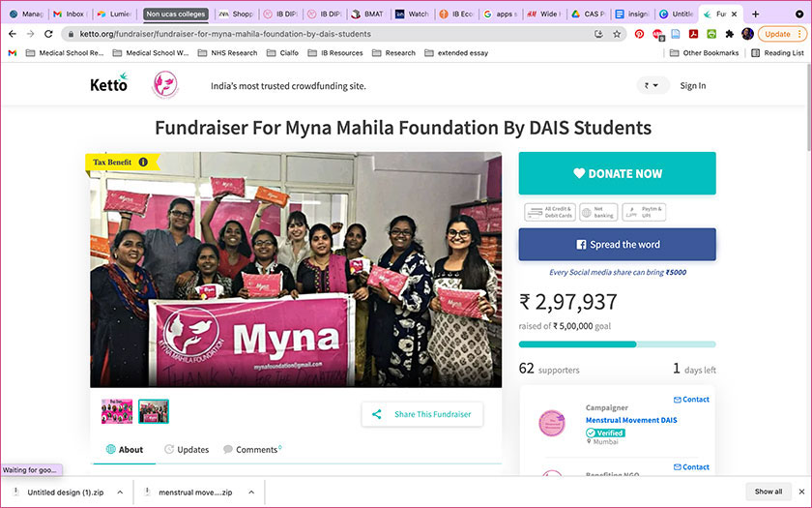812x508 pixels.
Task: Click the DONATE NOW button
Action: [x=618, y=173]
